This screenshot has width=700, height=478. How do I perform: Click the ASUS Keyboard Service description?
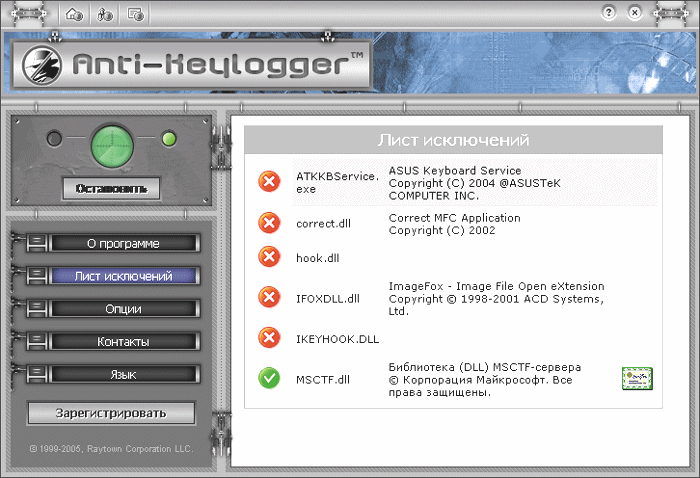pyautogui.click(x=475, y=183)
